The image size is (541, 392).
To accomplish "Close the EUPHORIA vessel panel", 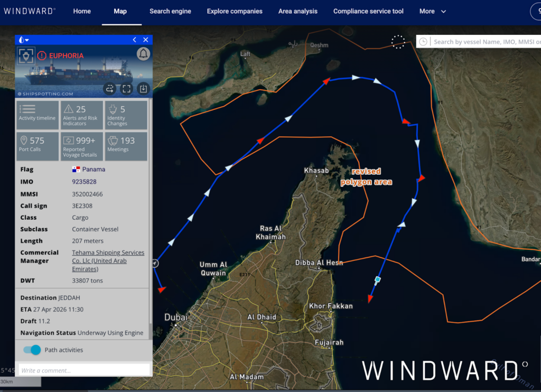I will tap(146, 40).
